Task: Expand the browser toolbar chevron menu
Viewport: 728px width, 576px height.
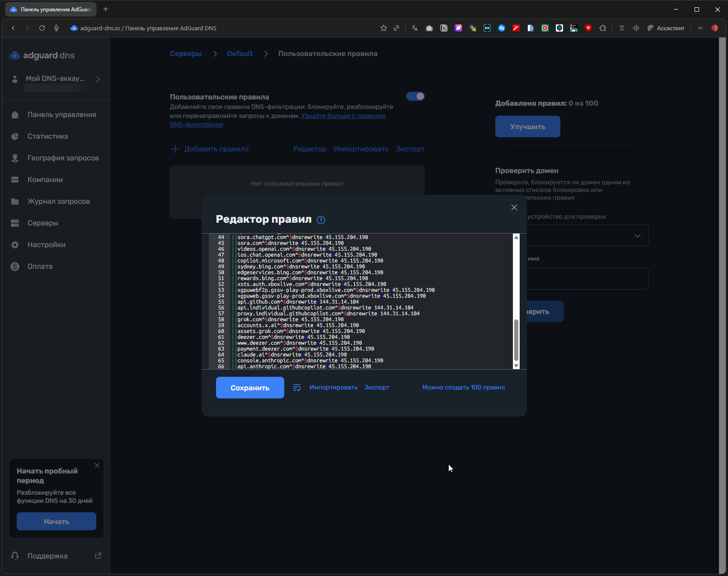Action: 700,28
